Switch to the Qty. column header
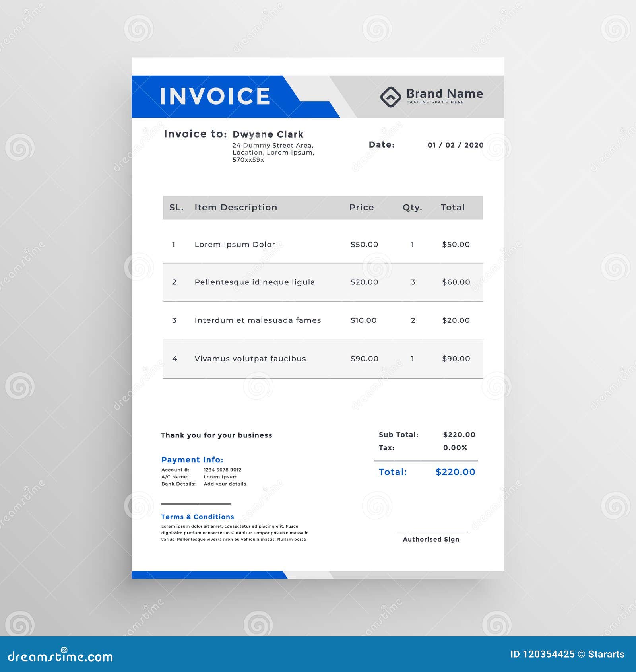Screen dimensions: 636x672 coord(412,207)
